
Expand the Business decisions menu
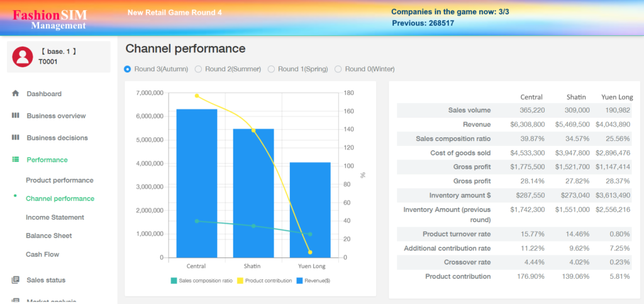click(57, 138)
